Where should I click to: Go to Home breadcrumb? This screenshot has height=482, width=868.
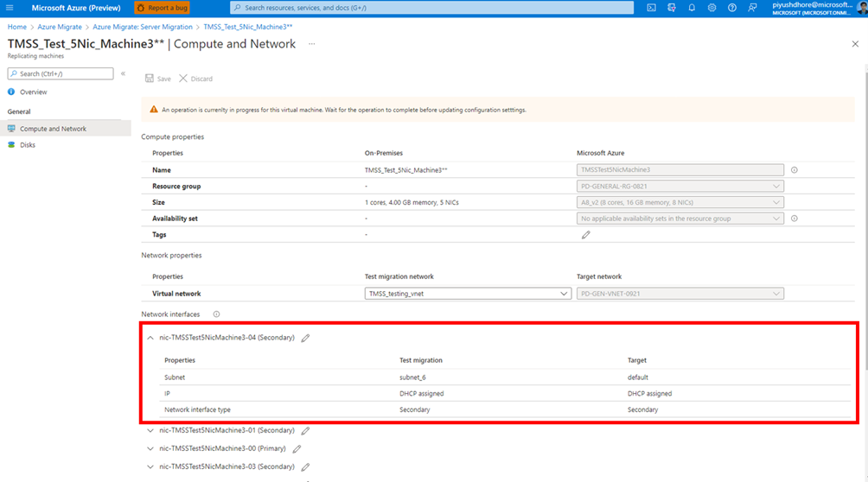[x=16, y=27]
